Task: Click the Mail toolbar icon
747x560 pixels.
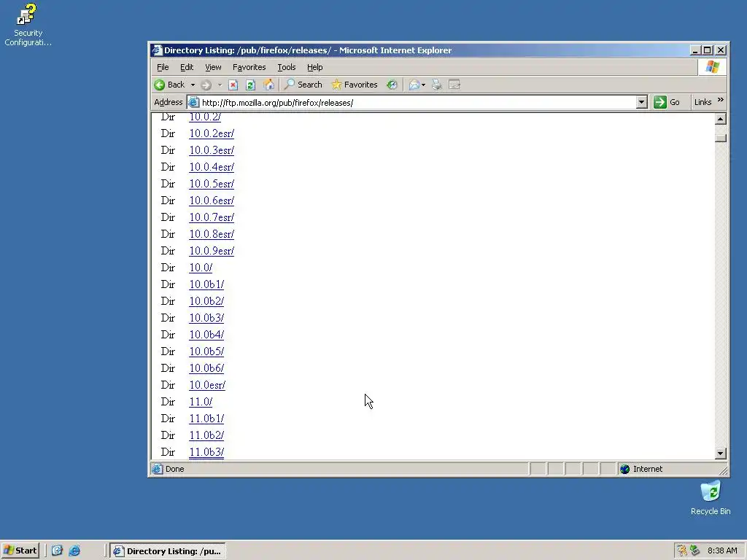Action: click(x=414, y=85)
